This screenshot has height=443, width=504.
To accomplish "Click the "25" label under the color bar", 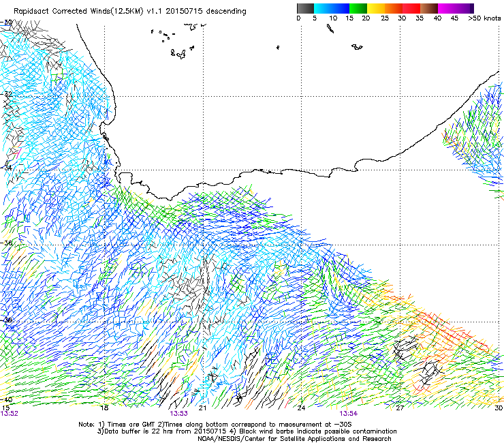I will point(385,18).
